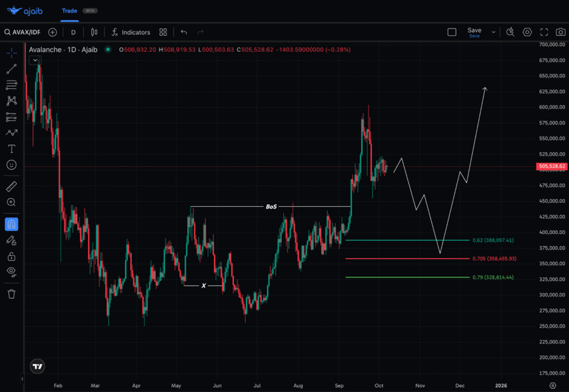The image size is (569, 392).
Task: Click the Save button
Action: [474, 32]
